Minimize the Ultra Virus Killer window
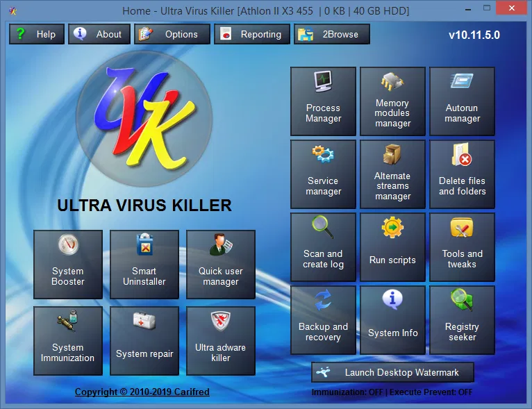 pyautogui.click(x=468, y=9)
